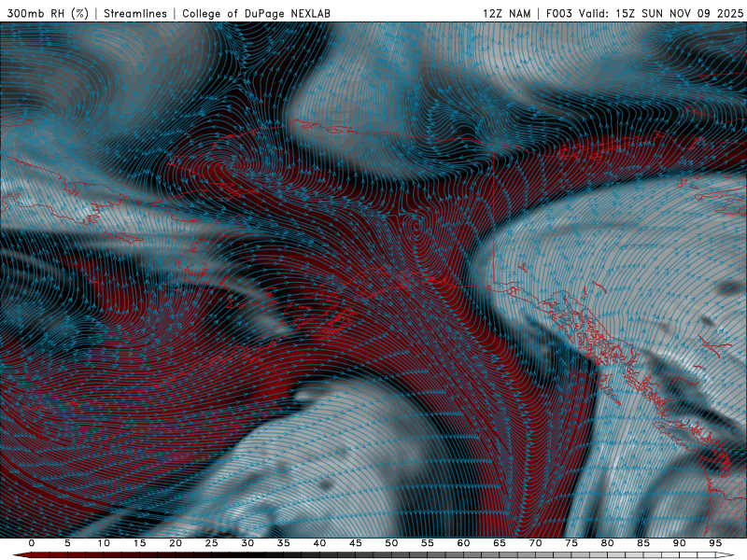Select the "Streamlines" label in header
Screen dimensions: 747x560
pos(135,13)
